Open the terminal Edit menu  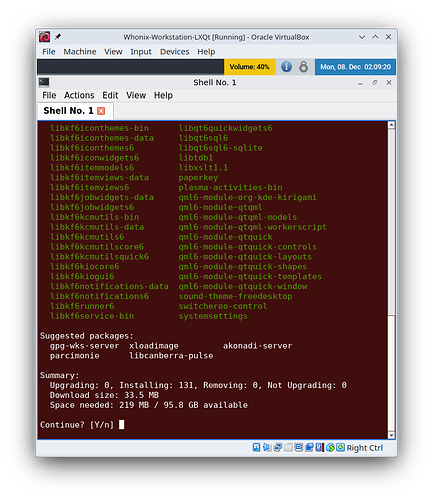110,95
